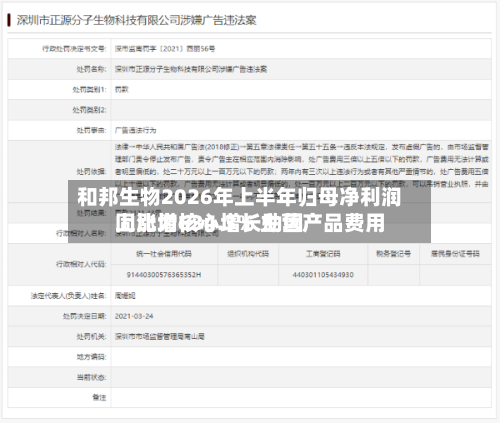This screenshot has width=500, height=423.
Task: Click the 罚款 value
Action: click(x=122, y=90)
